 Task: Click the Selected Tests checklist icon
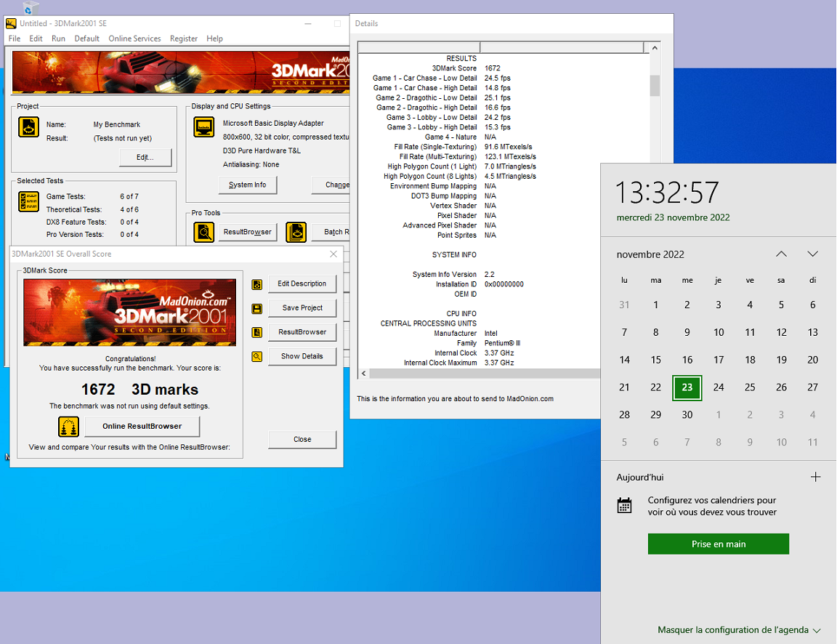(x=29, y=202)
